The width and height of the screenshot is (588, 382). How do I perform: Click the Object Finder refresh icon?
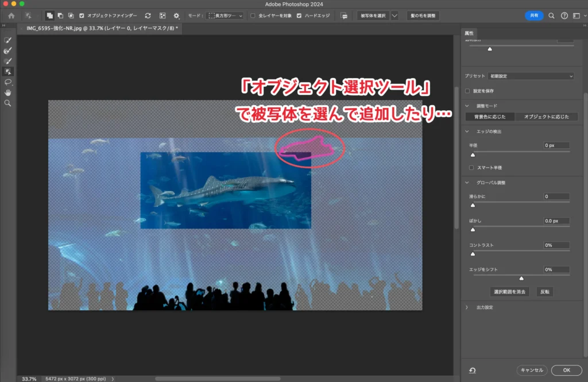(x=148, y=16)
